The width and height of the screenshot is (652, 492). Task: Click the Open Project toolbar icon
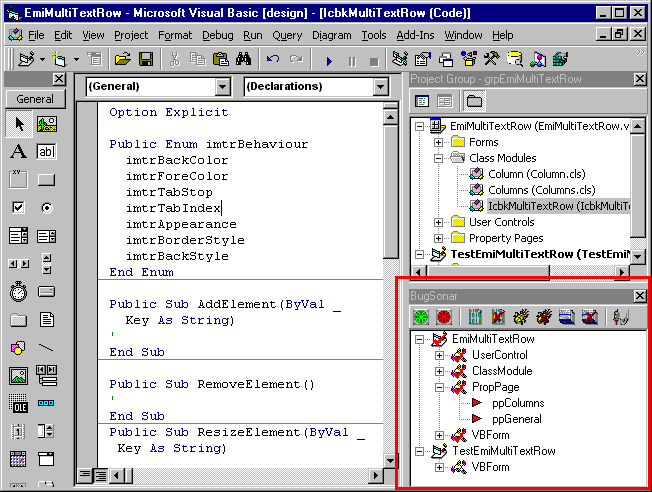(123, 59)
